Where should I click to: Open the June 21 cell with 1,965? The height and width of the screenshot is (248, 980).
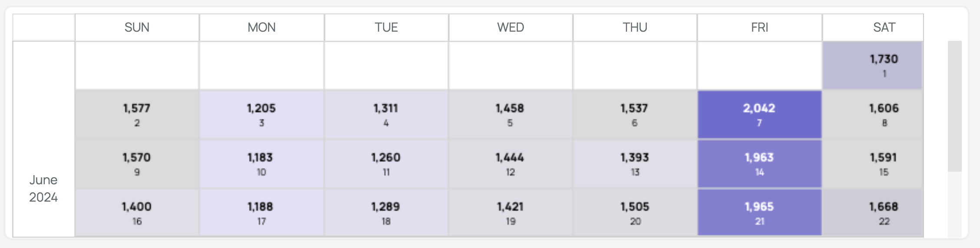click(759, 213)
